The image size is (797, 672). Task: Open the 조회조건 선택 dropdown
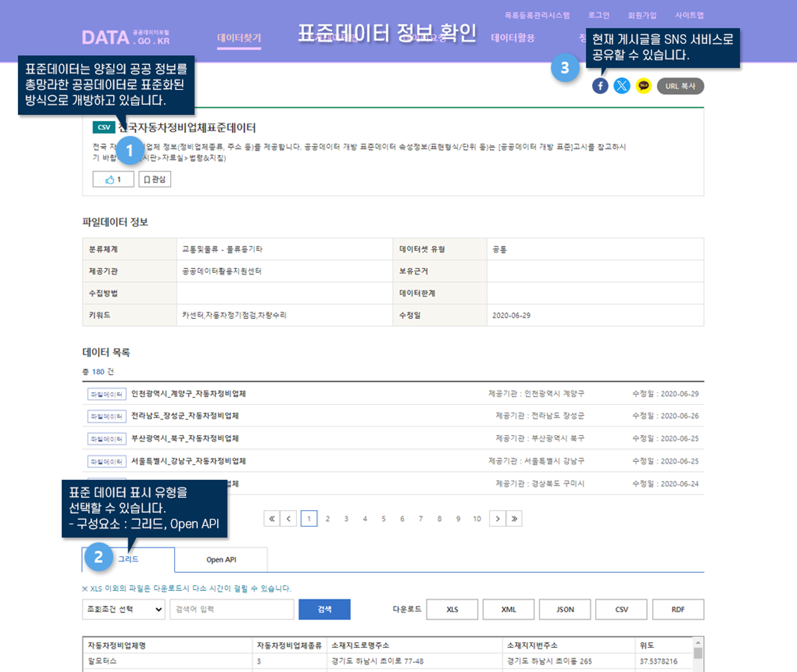(124, 609)
